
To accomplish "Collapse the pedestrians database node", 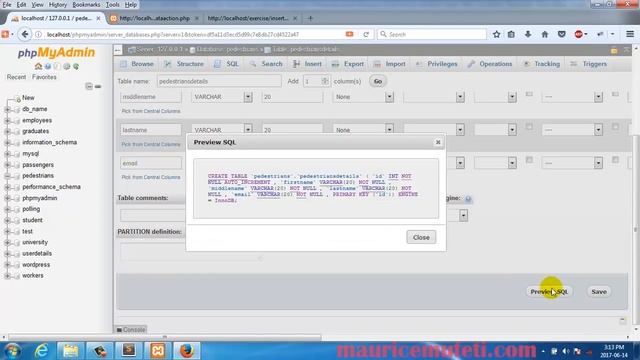I will point(7,176).
